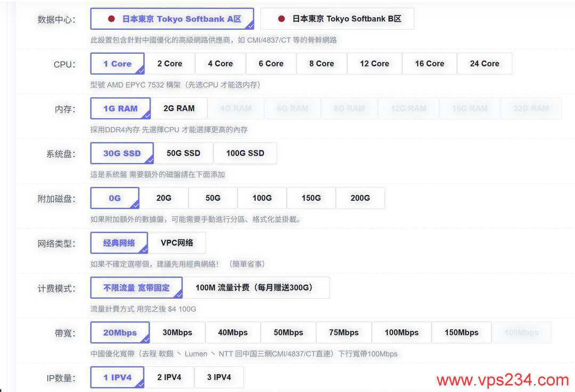Select 150Mbps bandwidth option
Viewport: 575px width, 392px height.
click(461, 332)
